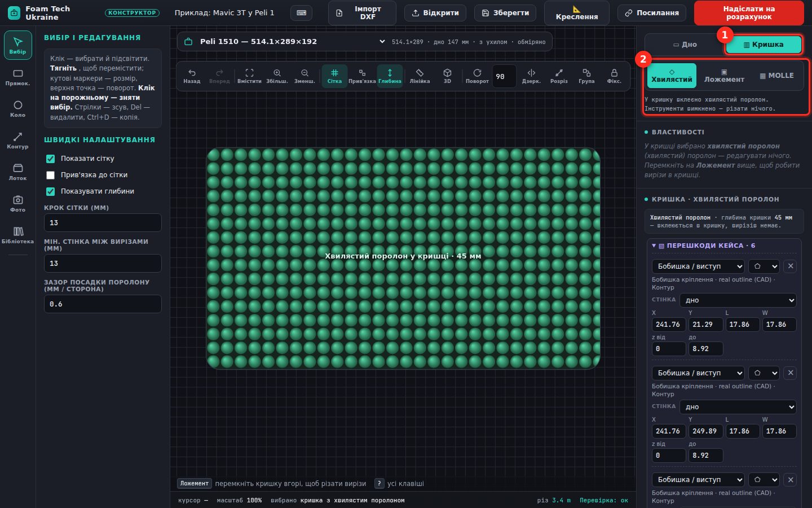
Task: Open Бобишка / виступ dropdown above Y 21.29
Action: click(x=698, y=266)
